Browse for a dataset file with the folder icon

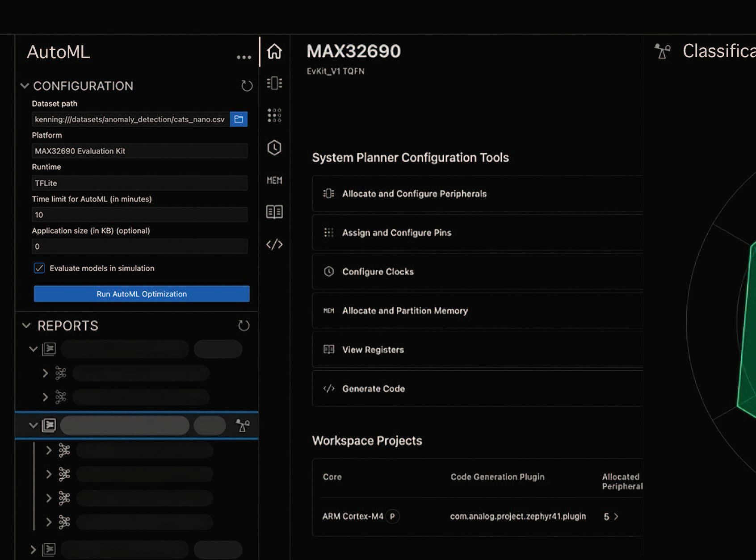[239, 119]
